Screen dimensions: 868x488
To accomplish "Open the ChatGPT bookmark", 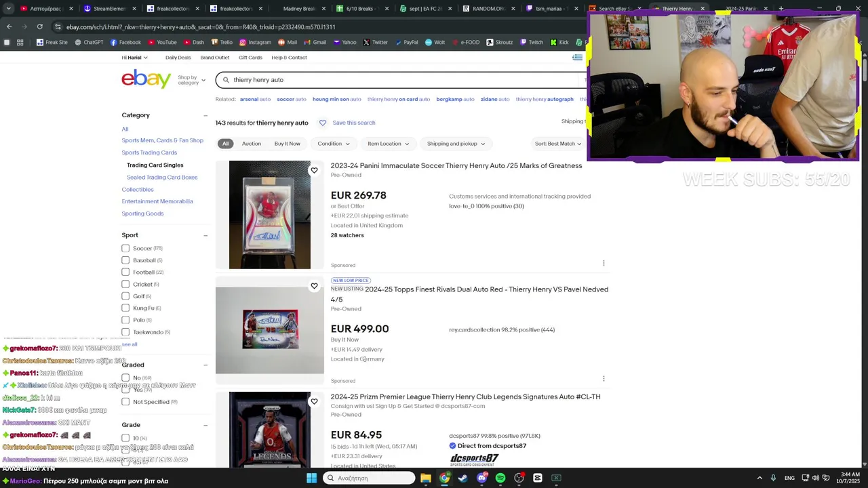I will 89,42.
